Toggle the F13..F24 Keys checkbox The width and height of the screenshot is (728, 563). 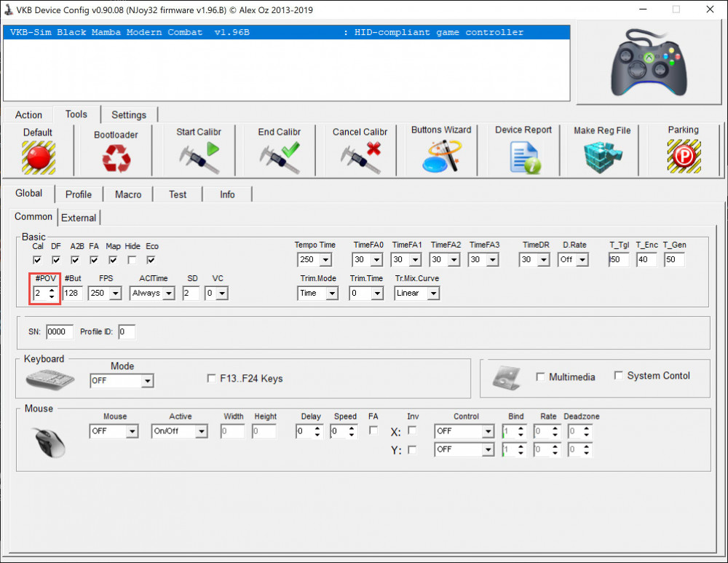(212, 379)
